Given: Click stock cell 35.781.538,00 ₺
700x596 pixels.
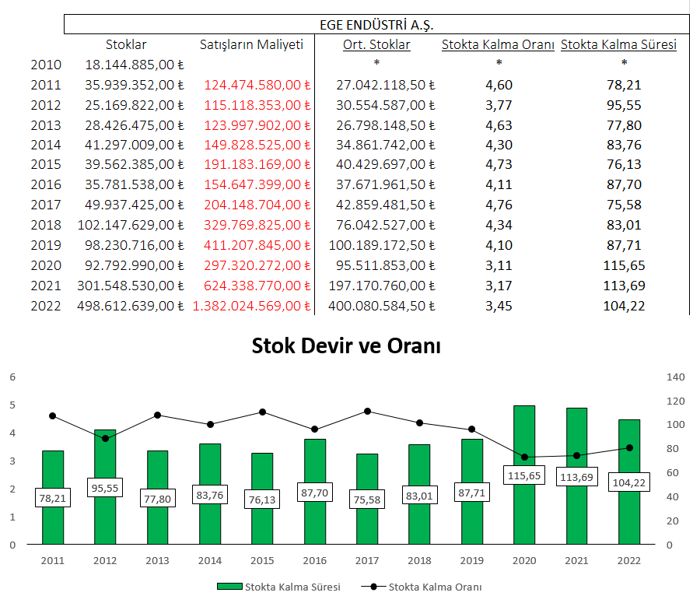Looking at the screenshot, I should 135,184.
